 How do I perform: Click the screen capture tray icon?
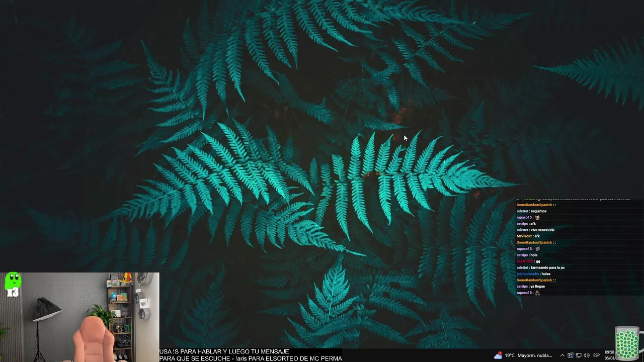571,355
